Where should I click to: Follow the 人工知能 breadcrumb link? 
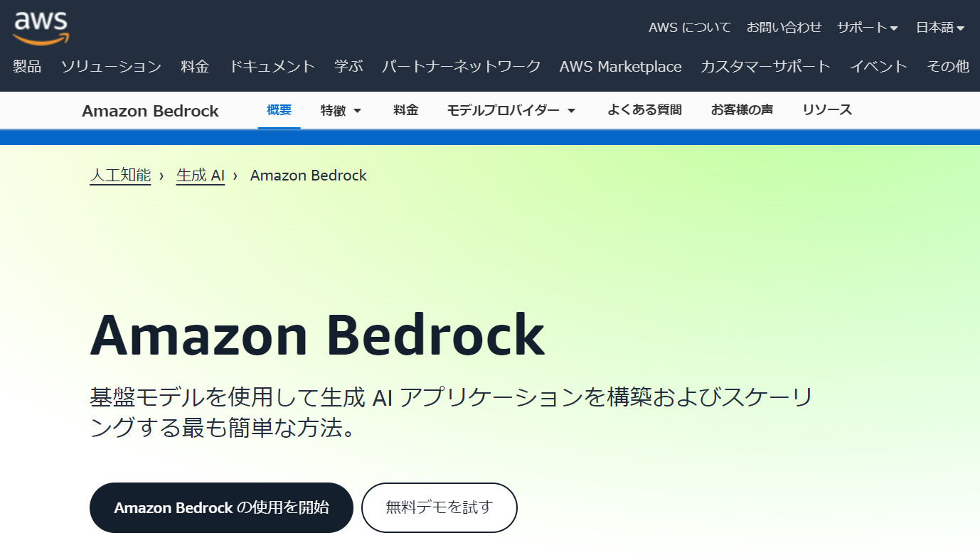point(119,175)
